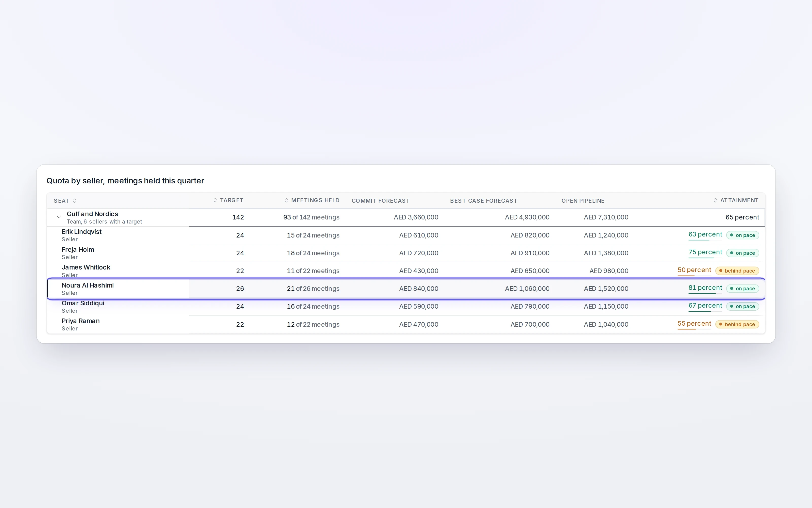Click the '21 of 26 meetings' cell
The height and width of the screenshot is (508, 812).
pos(313,289)
